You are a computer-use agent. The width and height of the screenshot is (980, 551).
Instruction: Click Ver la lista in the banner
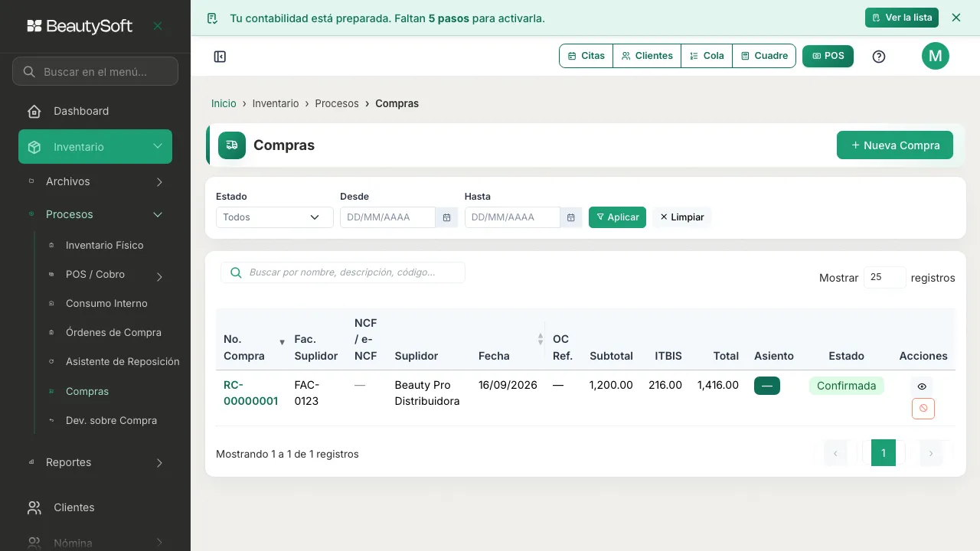902,18
